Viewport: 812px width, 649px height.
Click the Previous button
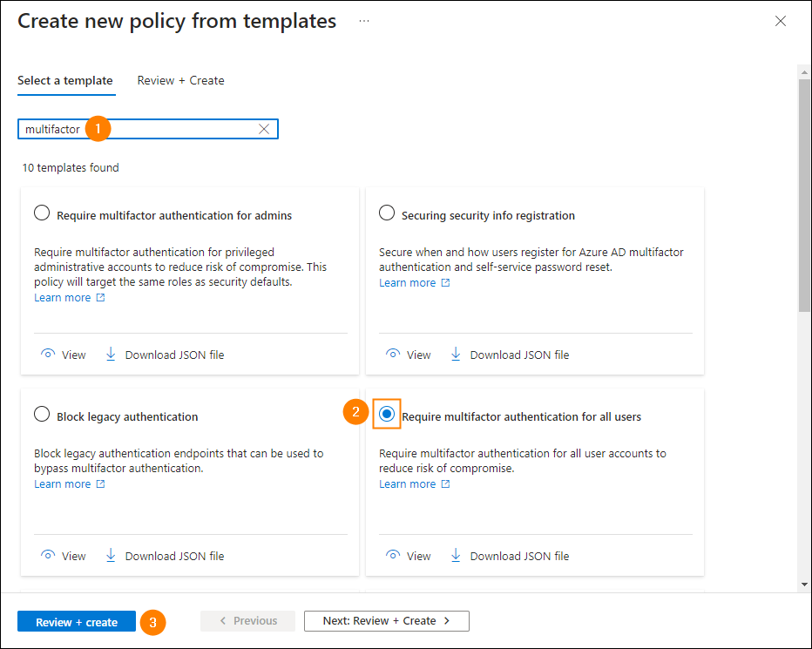point(248,621)
